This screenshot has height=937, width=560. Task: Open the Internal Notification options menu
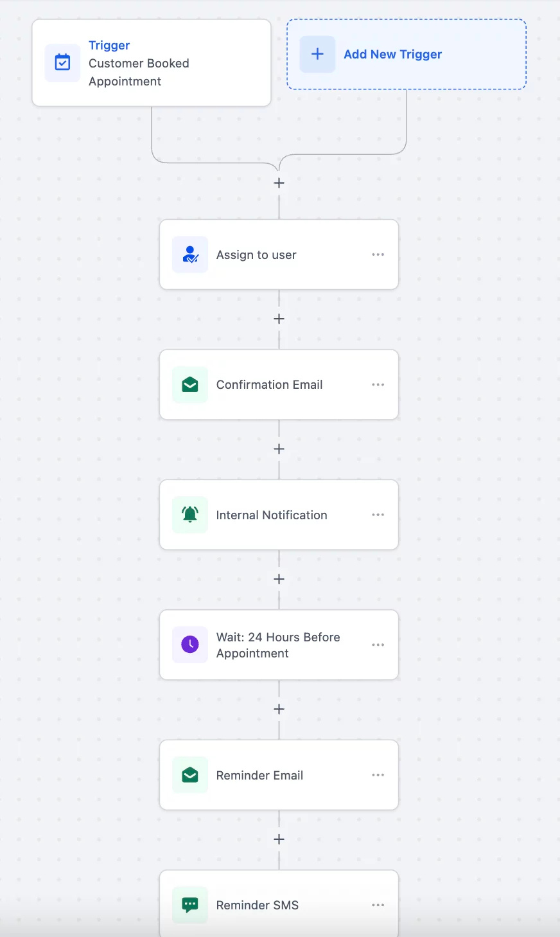click(x=378, y=515)
